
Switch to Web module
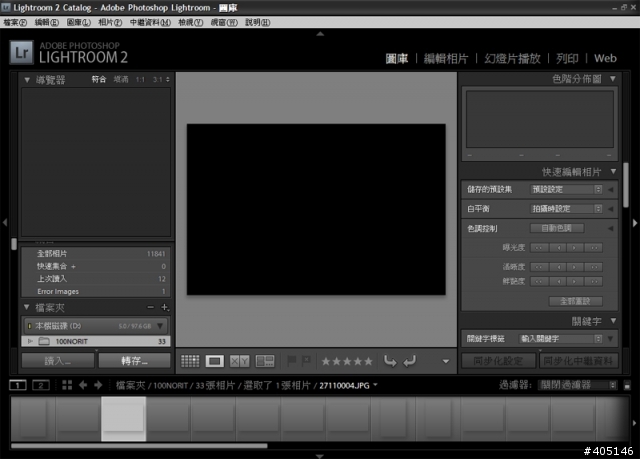(605, 58)
